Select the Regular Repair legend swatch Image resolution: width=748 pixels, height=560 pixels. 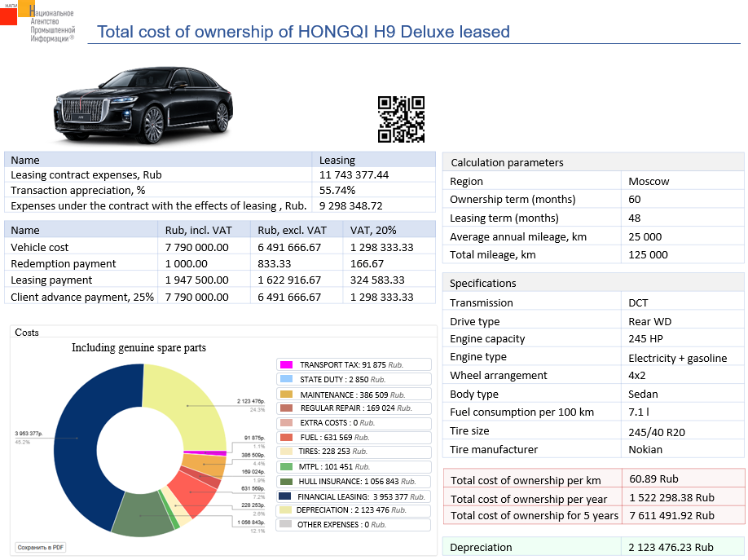pos(286,408)
